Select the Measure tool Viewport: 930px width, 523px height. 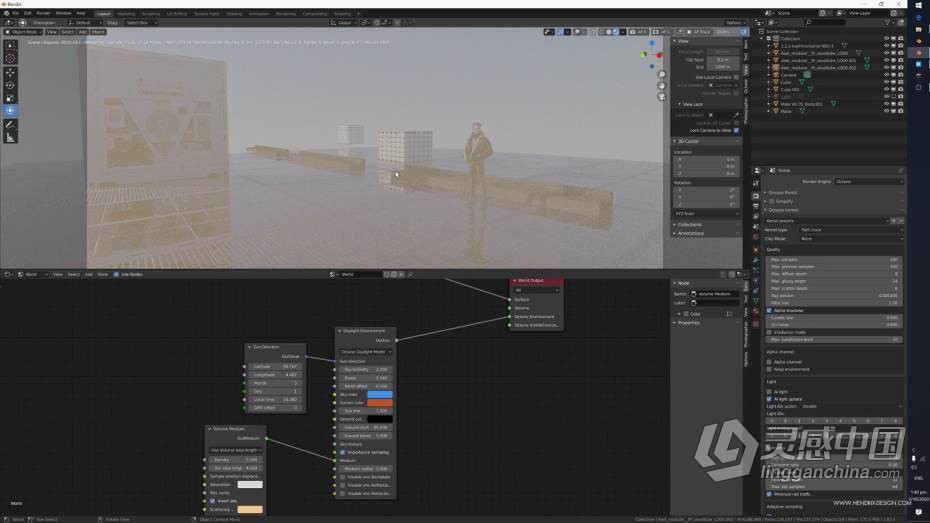(10, 138)
